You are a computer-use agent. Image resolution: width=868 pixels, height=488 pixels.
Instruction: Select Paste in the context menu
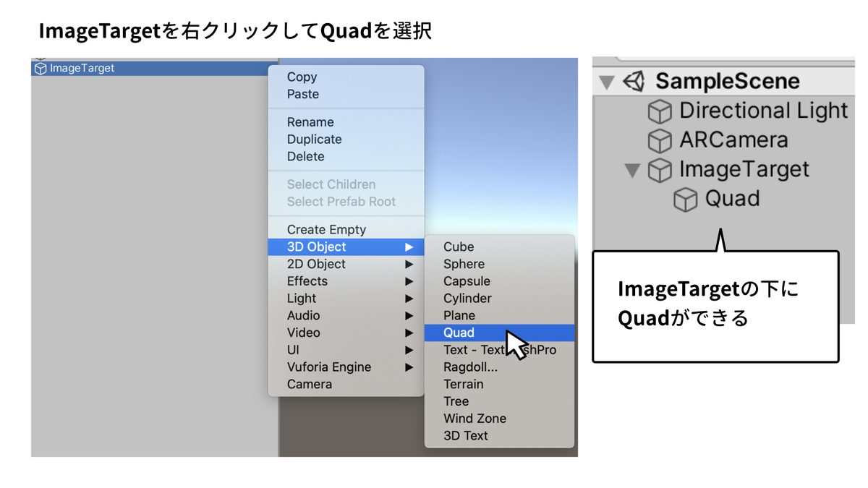click(x=302, y=94)
